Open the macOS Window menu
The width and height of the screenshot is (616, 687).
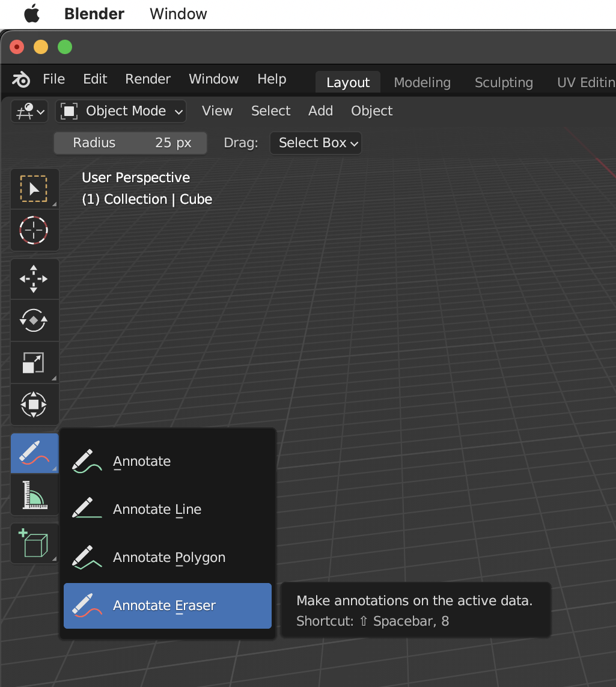178,14
